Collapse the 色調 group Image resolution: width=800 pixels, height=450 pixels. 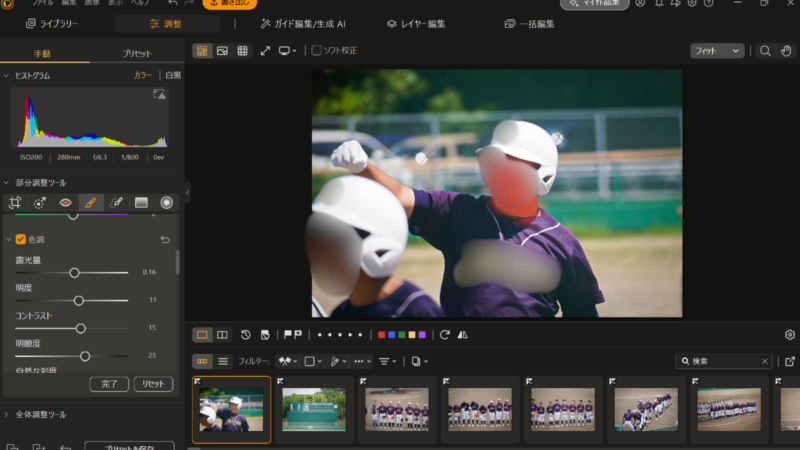pyautogui.click(x=9, y=239)
